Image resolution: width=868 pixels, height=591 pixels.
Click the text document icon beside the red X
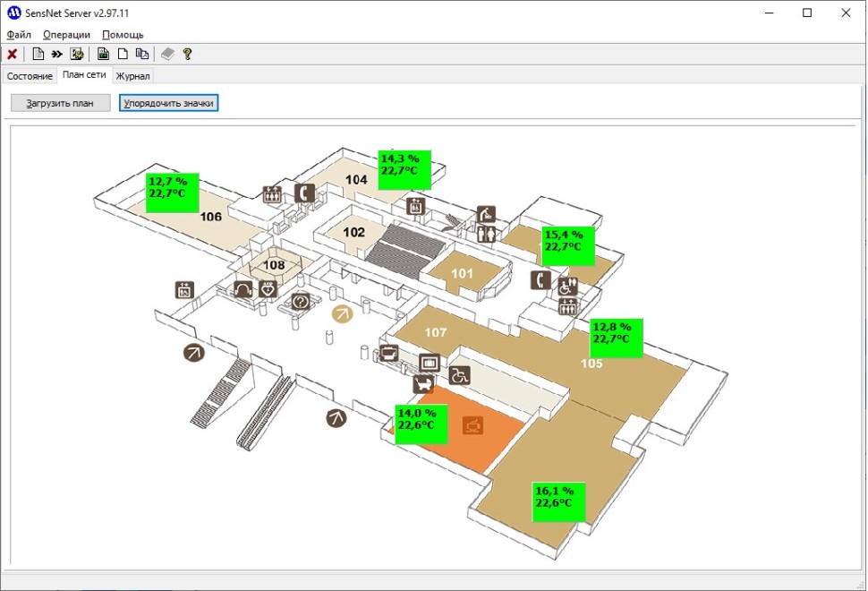pyautogui.click(x=38, y=54)
